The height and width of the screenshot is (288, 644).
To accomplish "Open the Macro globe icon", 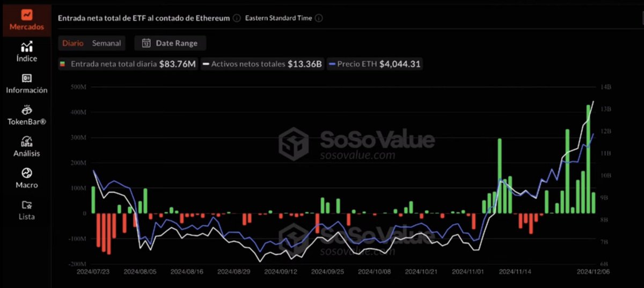I will coord(27,173).
